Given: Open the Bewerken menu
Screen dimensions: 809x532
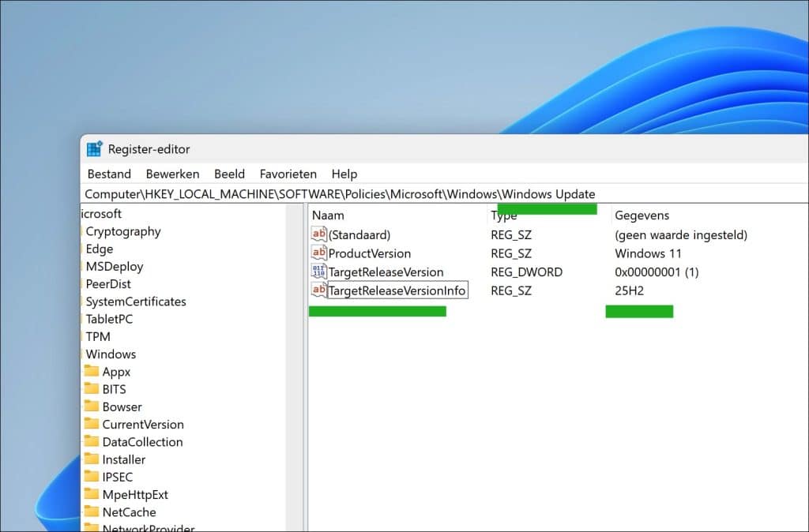Looking at the screenshot, I should (x=172, y=174).
